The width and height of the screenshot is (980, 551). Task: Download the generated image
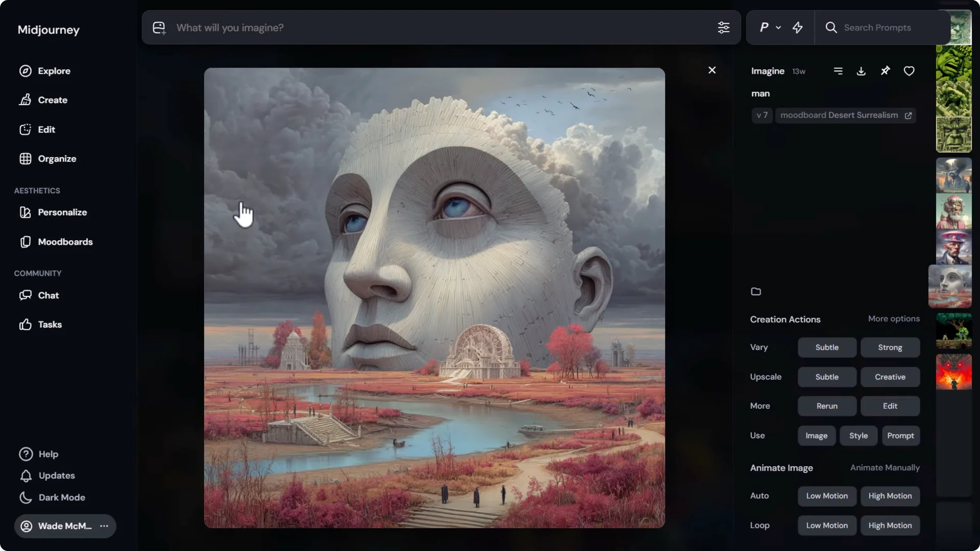click(861, 71)
